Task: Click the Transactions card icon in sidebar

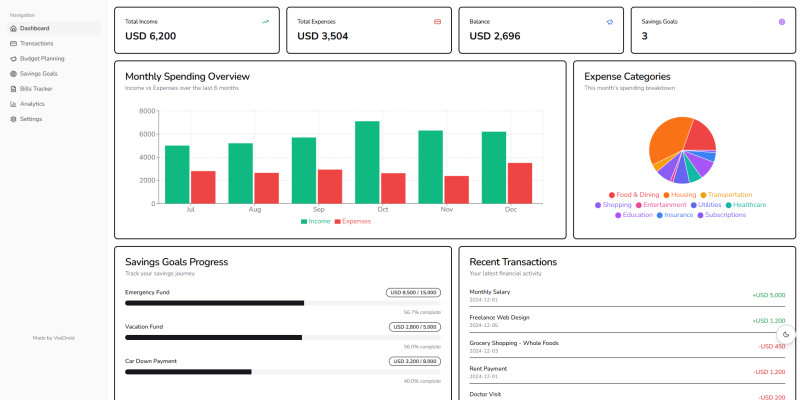Action: point(13,44)
